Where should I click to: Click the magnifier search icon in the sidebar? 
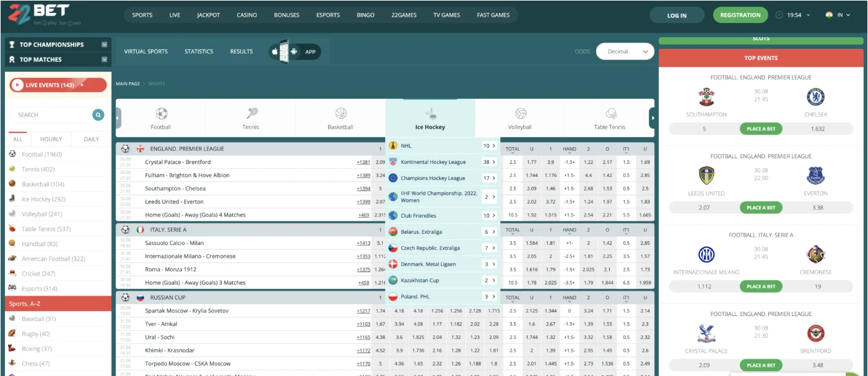(x=98, y=114)
